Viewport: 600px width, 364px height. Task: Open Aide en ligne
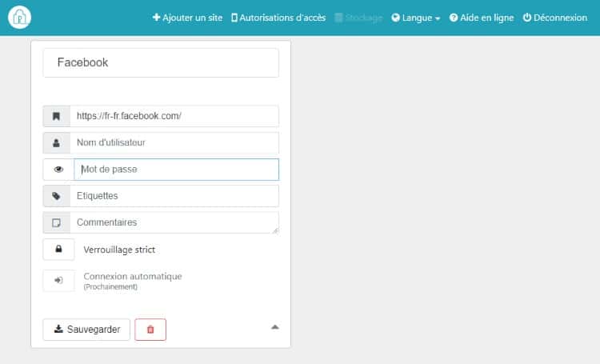(482, 18)
